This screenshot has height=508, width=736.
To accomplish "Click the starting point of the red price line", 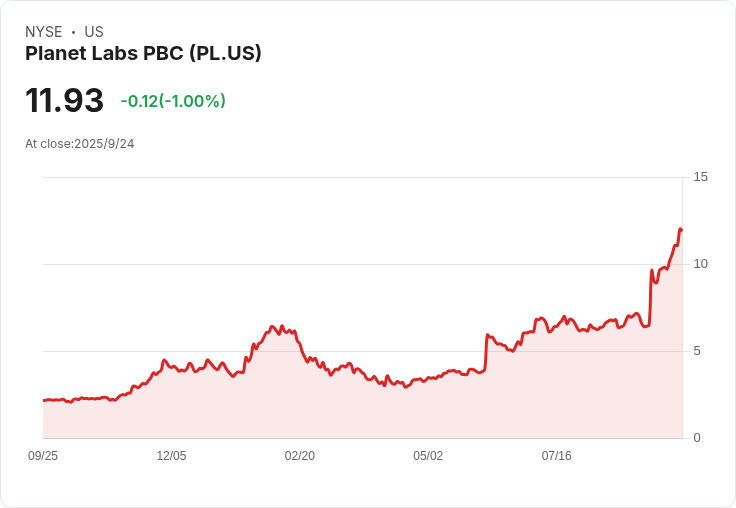I will (44, 400).
